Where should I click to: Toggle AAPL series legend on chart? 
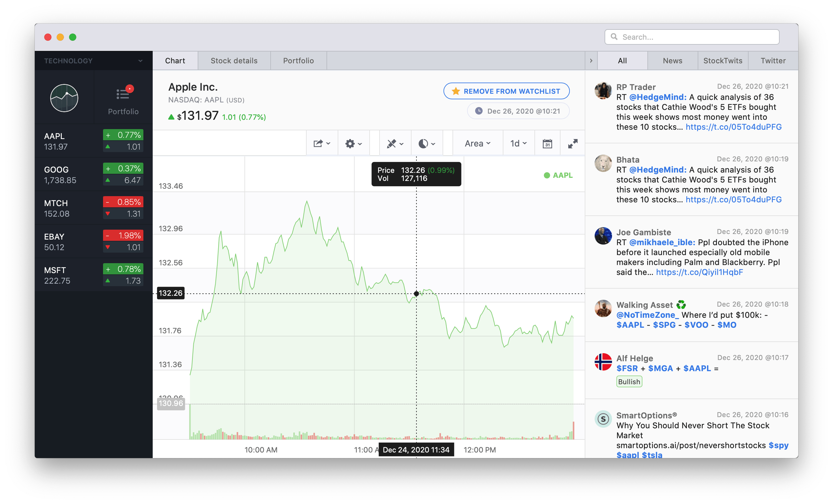click(558, 175)
